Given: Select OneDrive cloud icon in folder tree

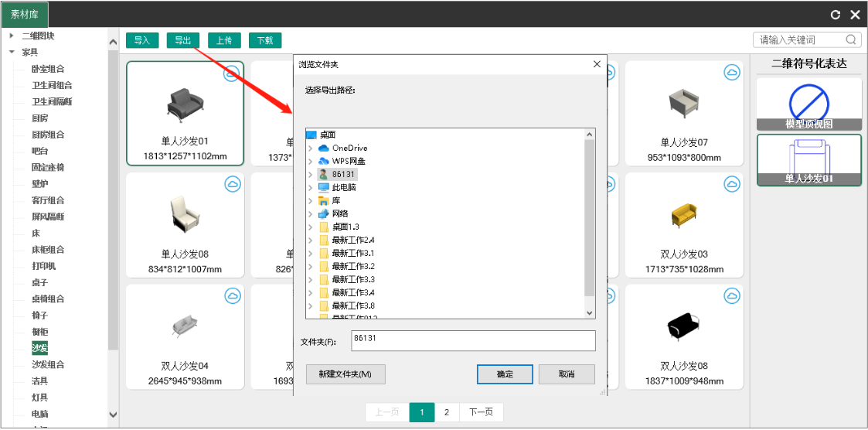Looking at the screenshot, I should click(324, 148).
